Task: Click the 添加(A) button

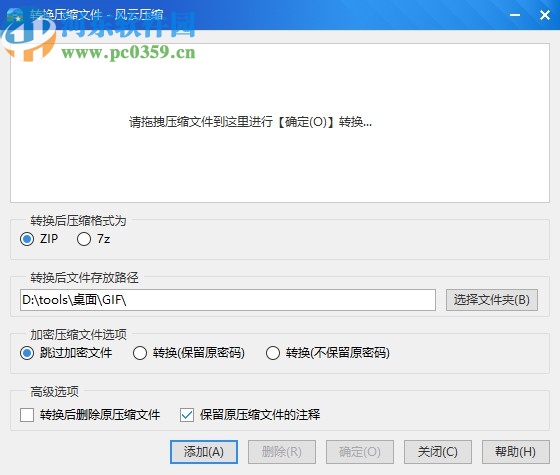Action: point(204,452)
